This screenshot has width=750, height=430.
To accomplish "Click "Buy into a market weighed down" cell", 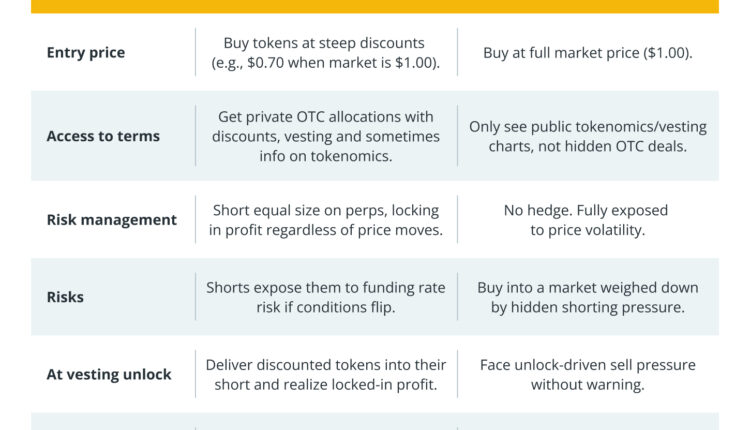I will coord(588,288).
